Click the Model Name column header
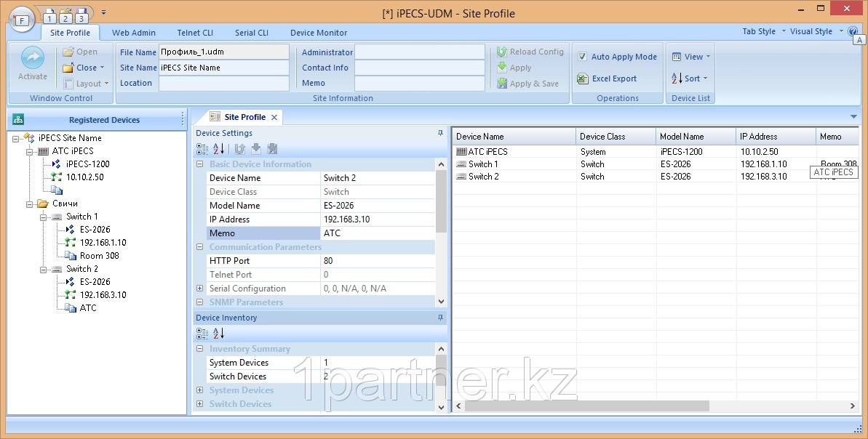This screenshot has width=868, height=439. [696, 137]
